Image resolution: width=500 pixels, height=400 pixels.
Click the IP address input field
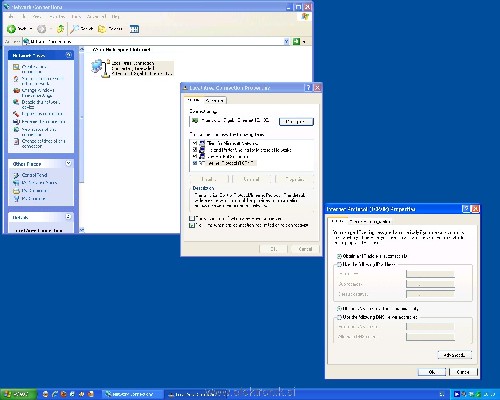coord(430,274)
